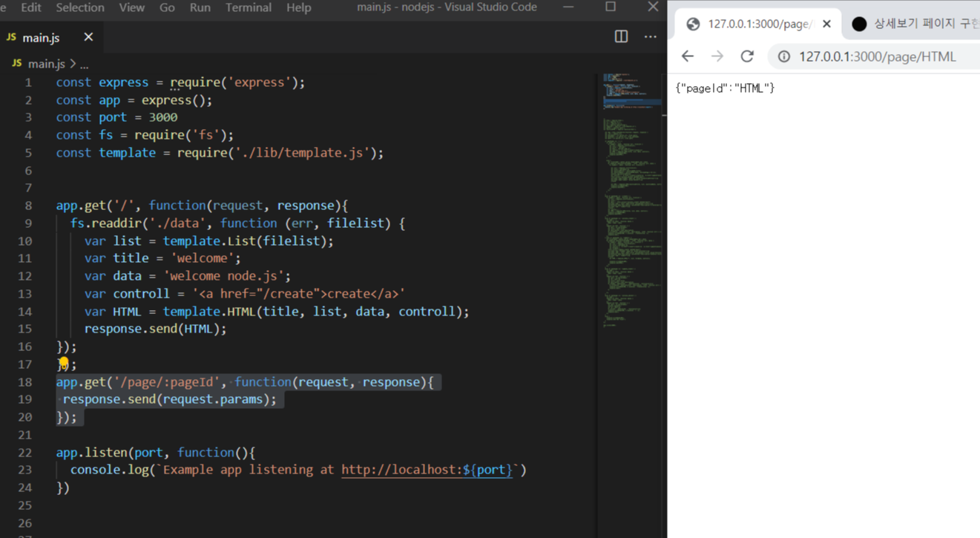Click the 'welcome node.js' string
980x538 pixels.
coord(223,276)
